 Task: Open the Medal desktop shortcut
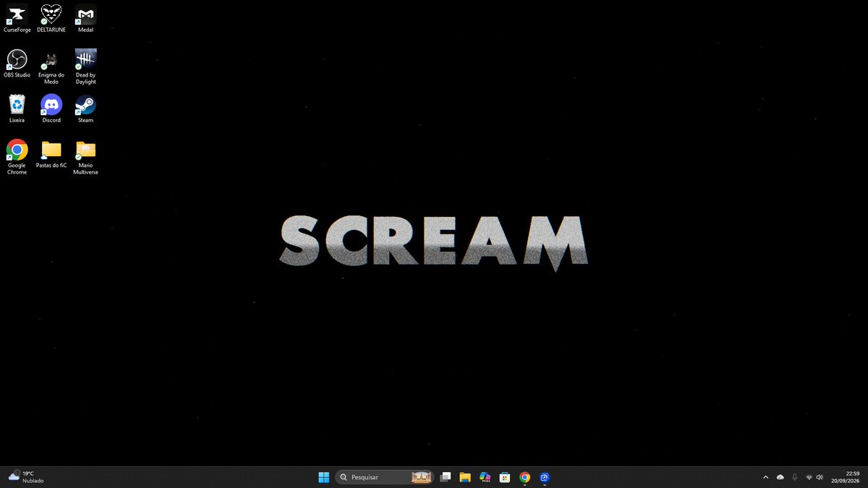(x=85, y=19)
